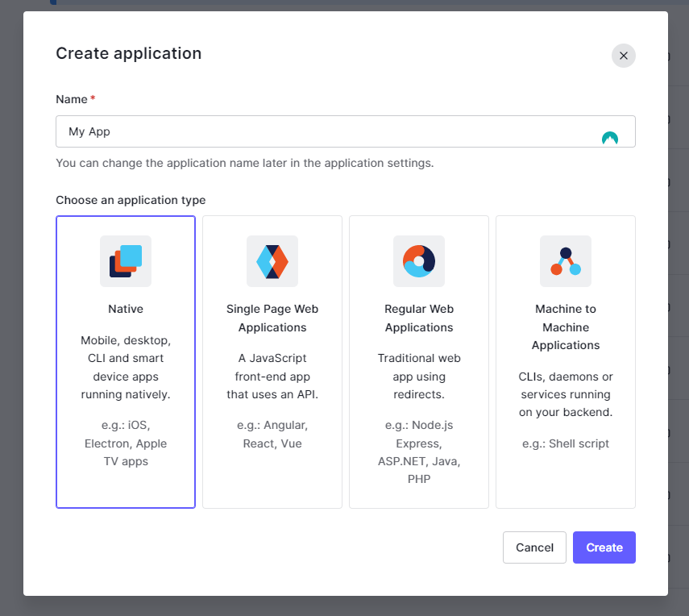Click the 'Node.js Express, ASP.NET, Java, PHP' example
The image size is (689, 616).
419,452
